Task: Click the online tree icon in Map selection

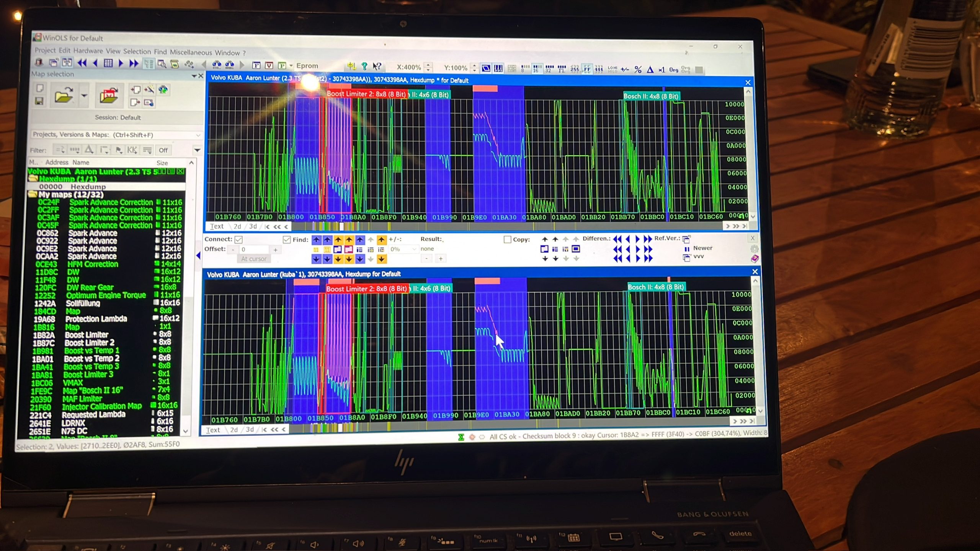Action: (163, 90)
